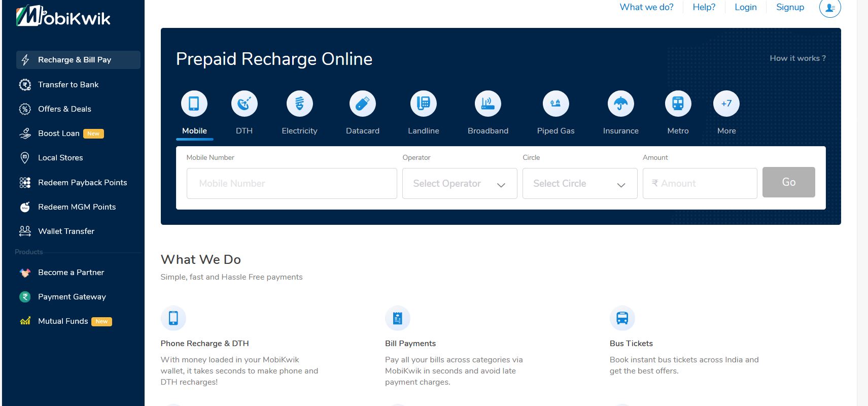Select the Insurance umbrella icon

621,104
